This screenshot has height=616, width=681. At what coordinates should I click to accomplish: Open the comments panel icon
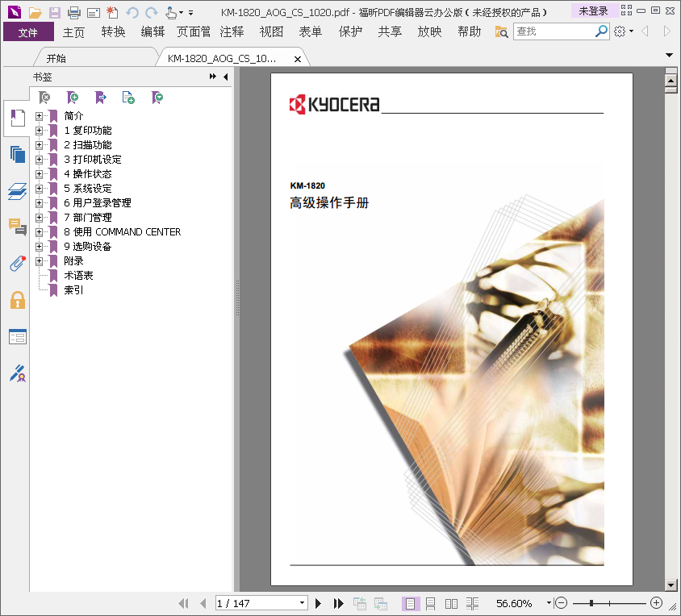click(18, 227)
